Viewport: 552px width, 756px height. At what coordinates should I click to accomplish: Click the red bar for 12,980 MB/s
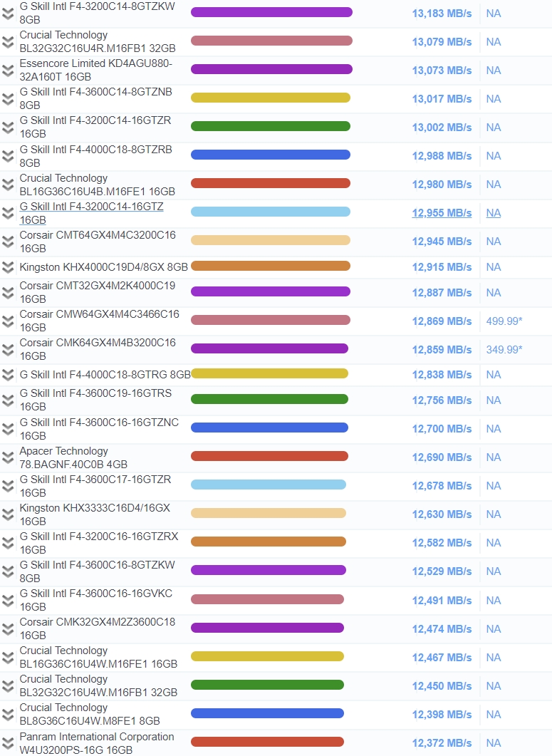(x=271, y=183)
